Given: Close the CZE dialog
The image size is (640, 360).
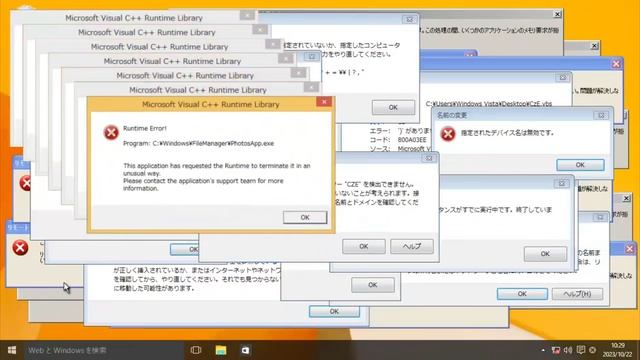Looking at the screenshot, I should point(429,158).
